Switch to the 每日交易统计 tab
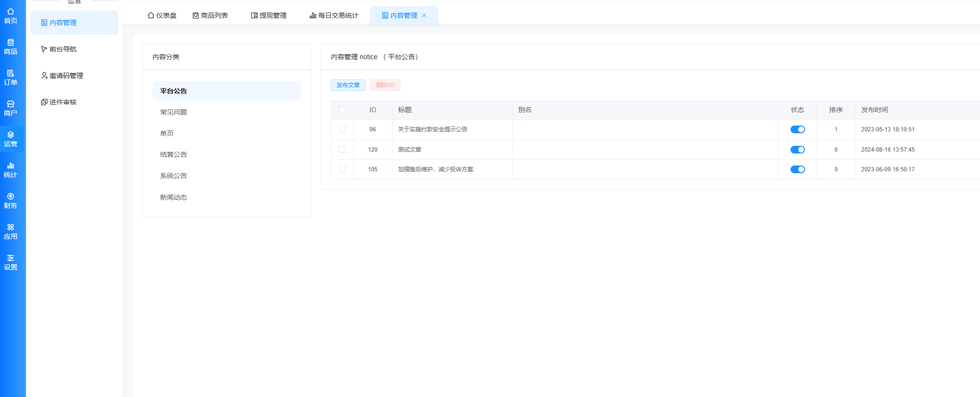This screenshot has height=397, width=980. tap(334, 15)
